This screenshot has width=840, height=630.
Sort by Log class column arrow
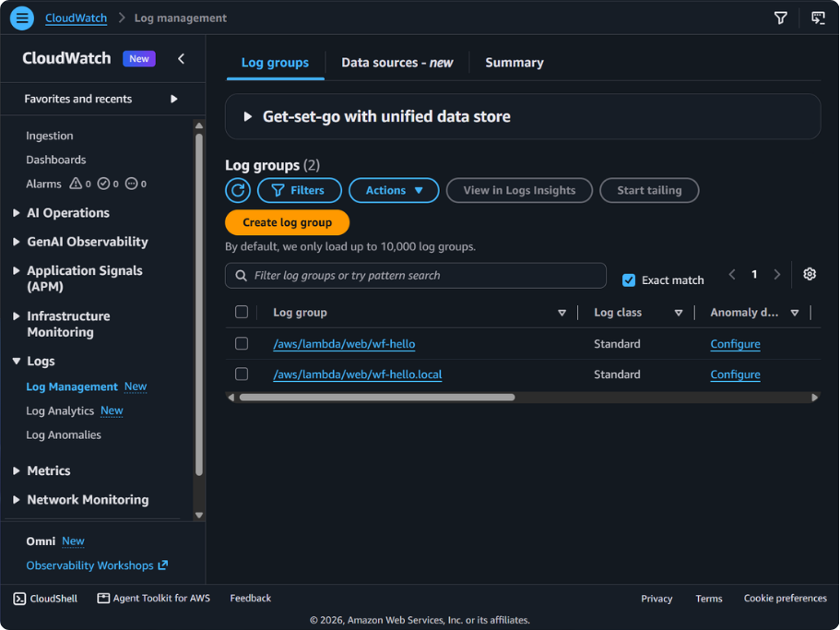(679, 313)
